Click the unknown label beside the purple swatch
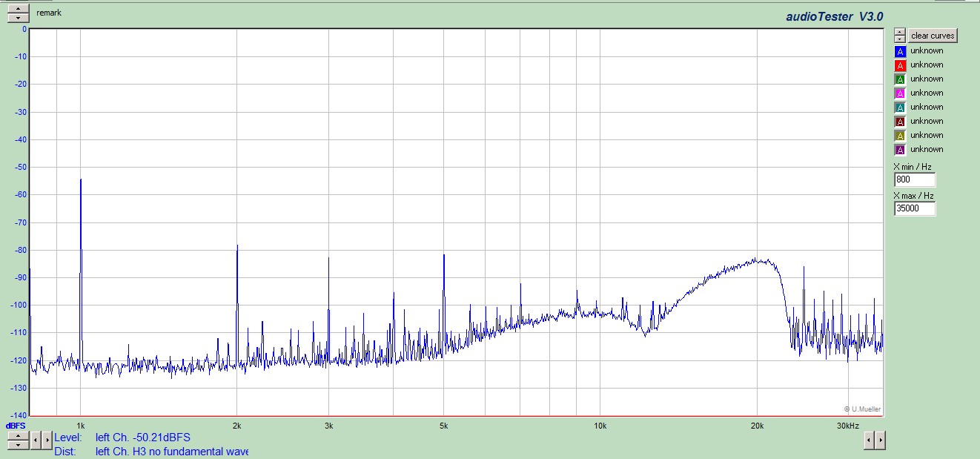Screen dimensions: 980x459 pyautogui.click(x=927, y=150)
